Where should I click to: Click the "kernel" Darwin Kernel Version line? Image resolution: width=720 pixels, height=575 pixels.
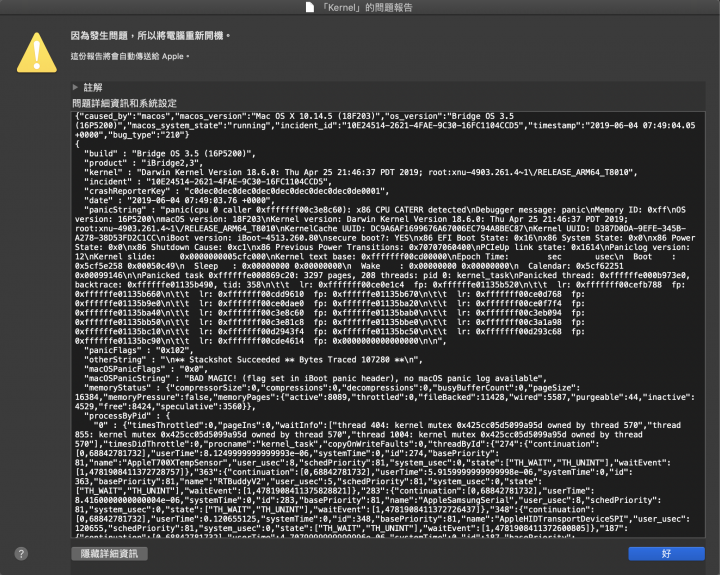(x=361, y=172)
